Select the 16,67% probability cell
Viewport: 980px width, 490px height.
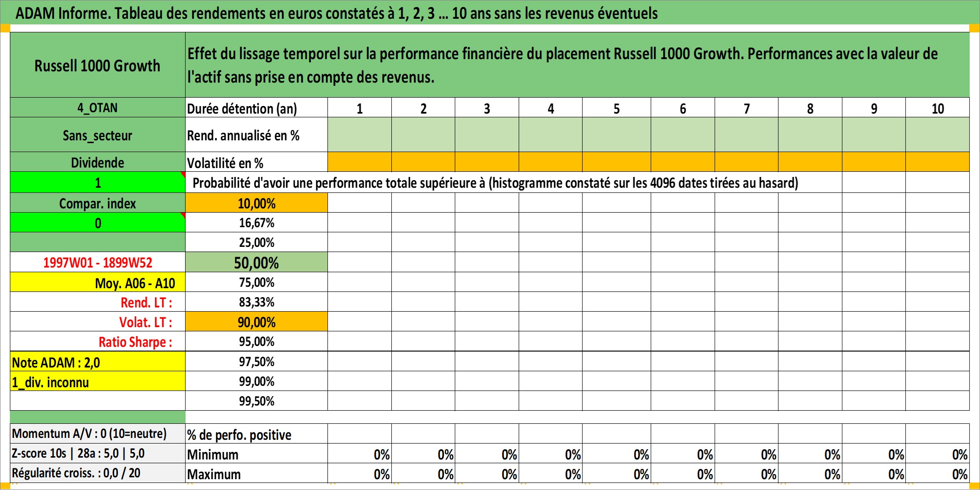point(257,222)
